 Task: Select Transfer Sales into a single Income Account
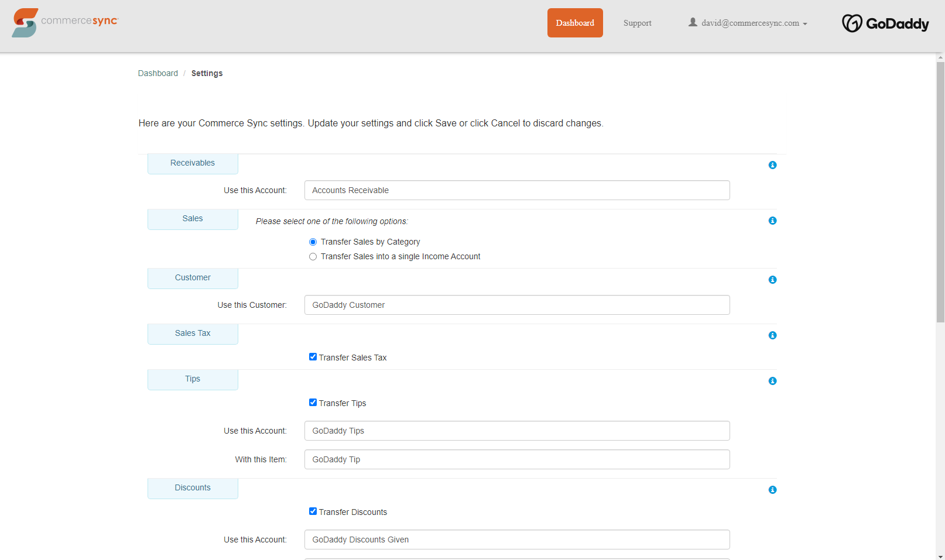[x=313, y=256]
